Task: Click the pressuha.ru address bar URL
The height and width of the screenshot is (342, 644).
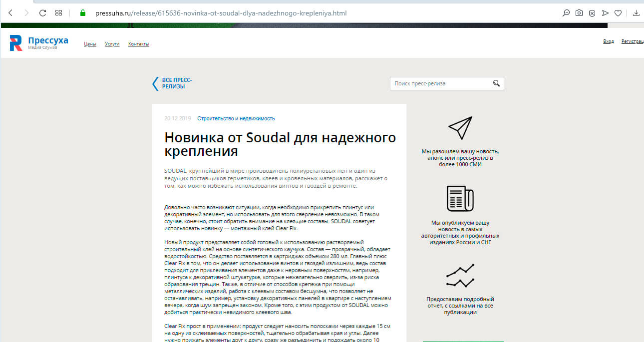Action: click(221, 13)
